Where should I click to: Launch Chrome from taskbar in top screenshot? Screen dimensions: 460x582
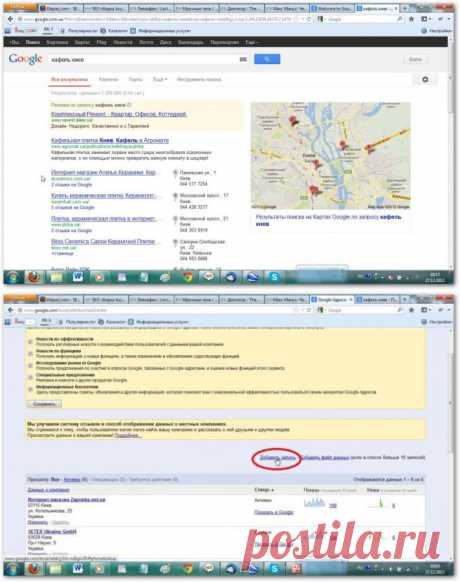[x=187, y=277]
